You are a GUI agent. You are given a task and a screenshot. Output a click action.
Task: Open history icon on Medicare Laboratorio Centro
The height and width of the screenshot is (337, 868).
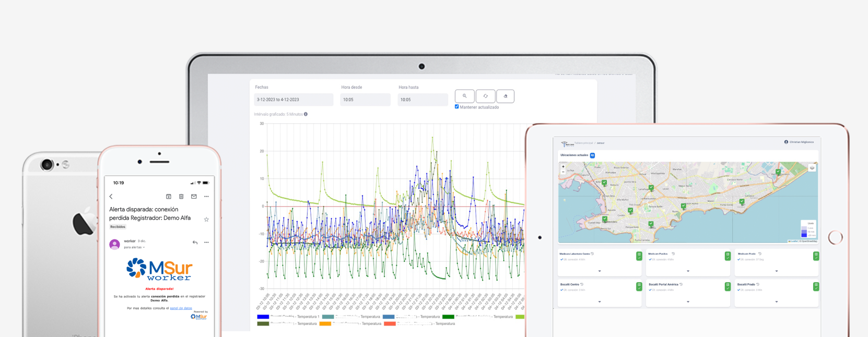click(x=592, y=254)
